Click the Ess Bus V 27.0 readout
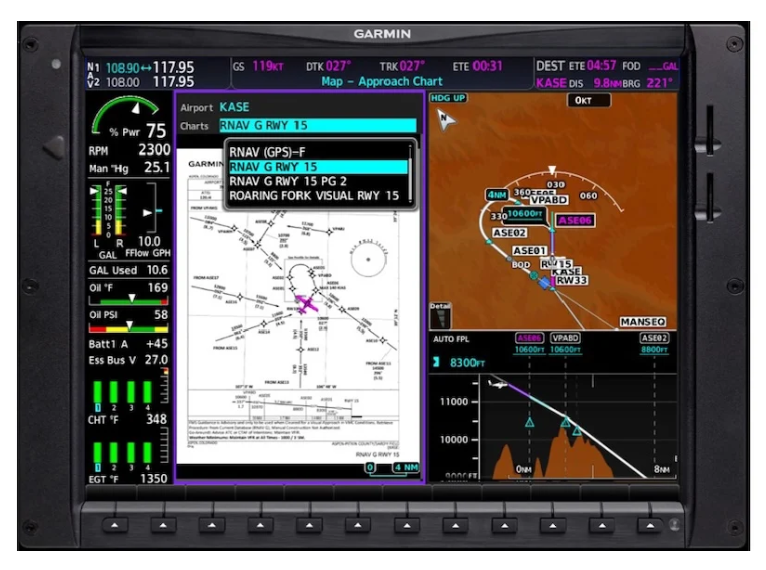Image resolution: width=766 pixels, height=570 pixels. 128,360
